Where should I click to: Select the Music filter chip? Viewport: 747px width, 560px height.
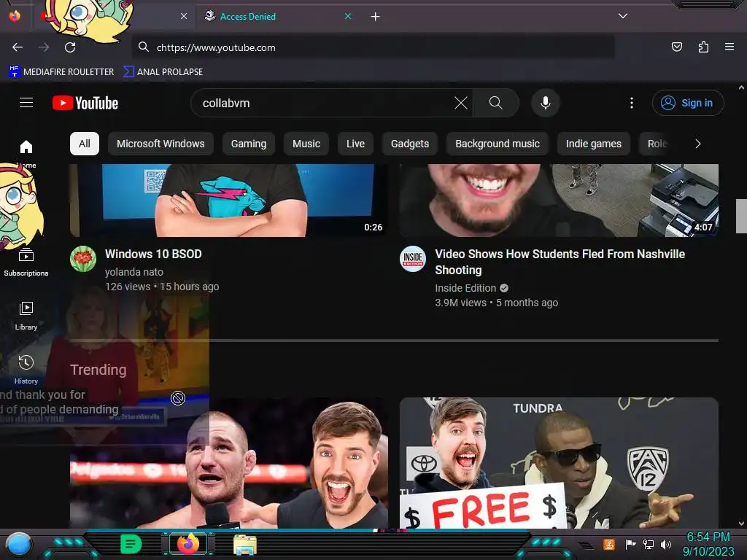(x=306, y=144)
